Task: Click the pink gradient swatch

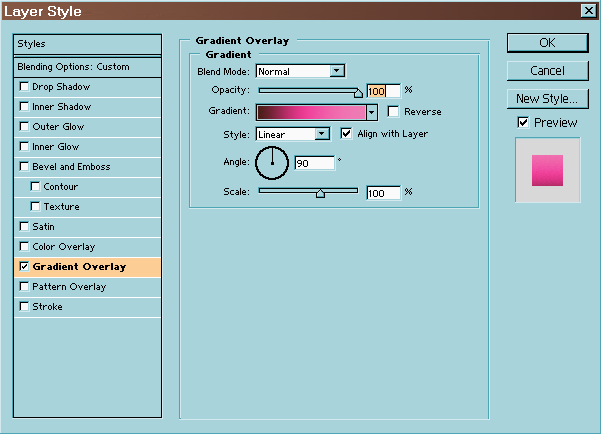Action: (311, 112)
